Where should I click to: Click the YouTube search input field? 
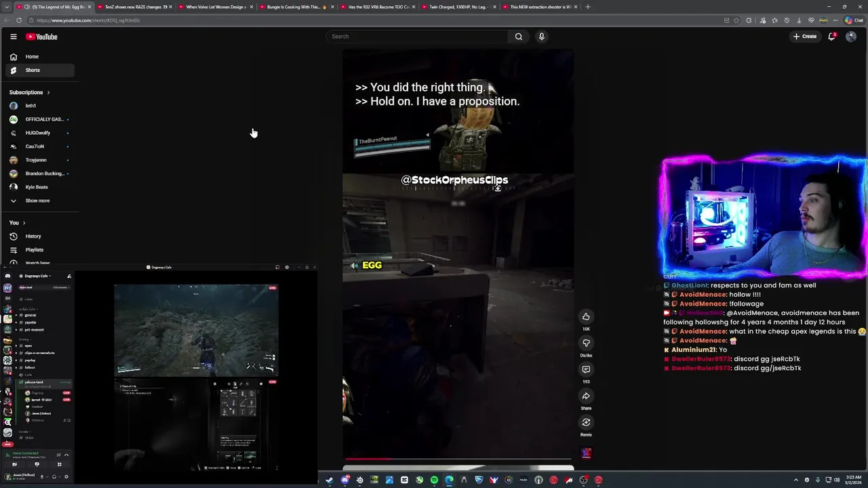point(417,37)
